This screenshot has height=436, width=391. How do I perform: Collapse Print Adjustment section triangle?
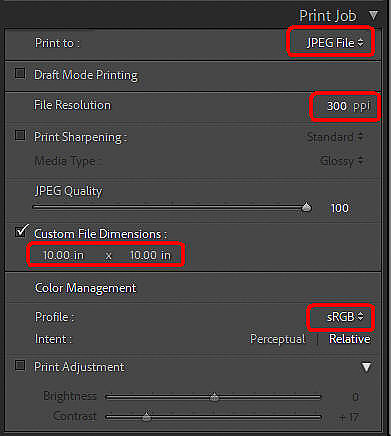(x=366, y=367)
